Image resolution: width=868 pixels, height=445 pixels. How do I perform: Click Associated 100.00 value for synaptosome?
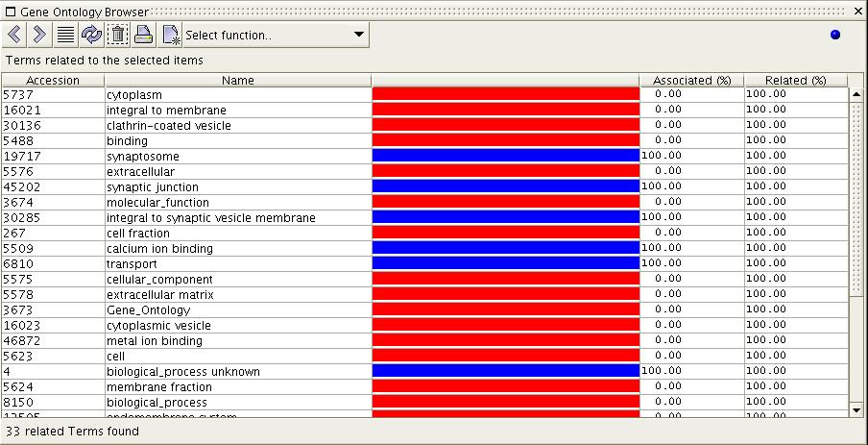click(662, 156)
